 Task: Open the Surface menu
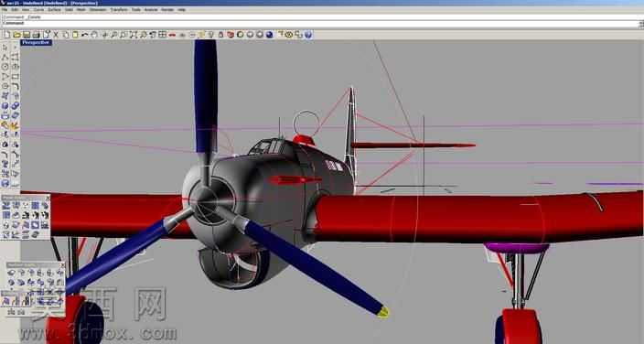click(x=54, y=9)
